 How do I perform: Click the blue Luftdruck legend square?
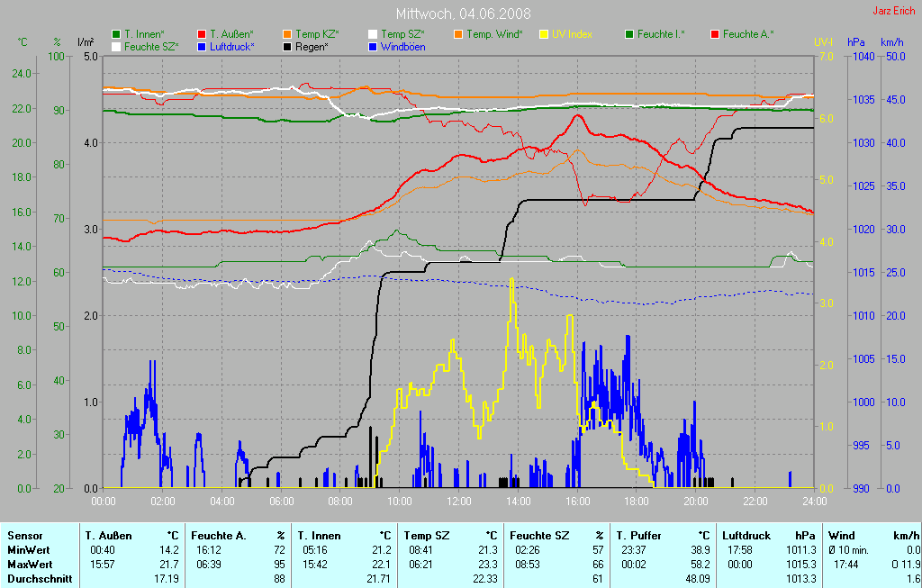[x=202, y=46]
